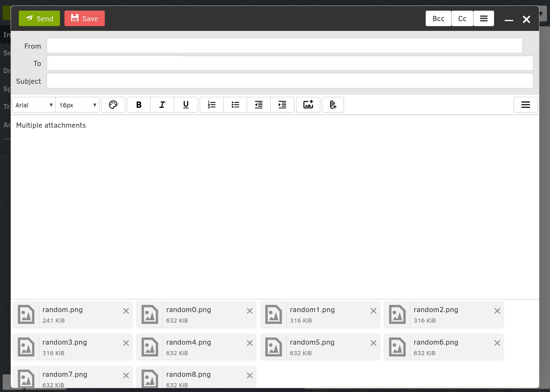Minimize the compose window
The width and height of the screenshot is (550, 392).
[x=509, y=19]
